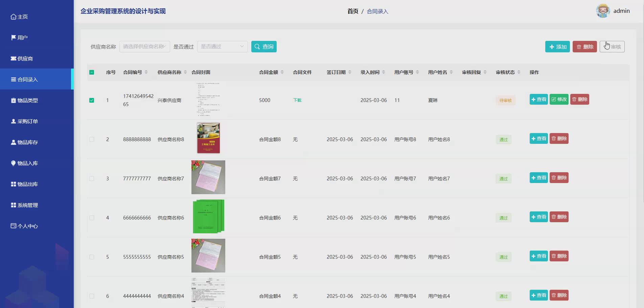Screen dimensions: 644x308
Task: Open 物品入库 from the sidebar
Action: click(13, 163)
